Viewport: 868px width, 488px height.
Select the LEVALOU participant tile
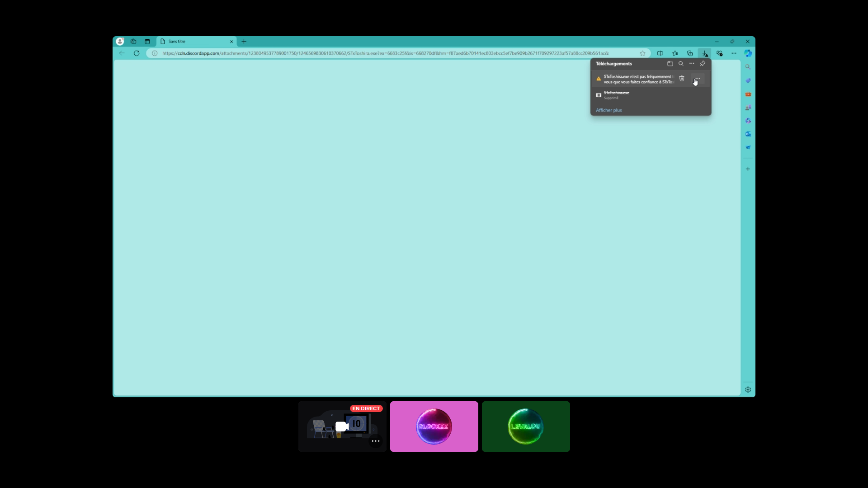[x=526, y=427]
